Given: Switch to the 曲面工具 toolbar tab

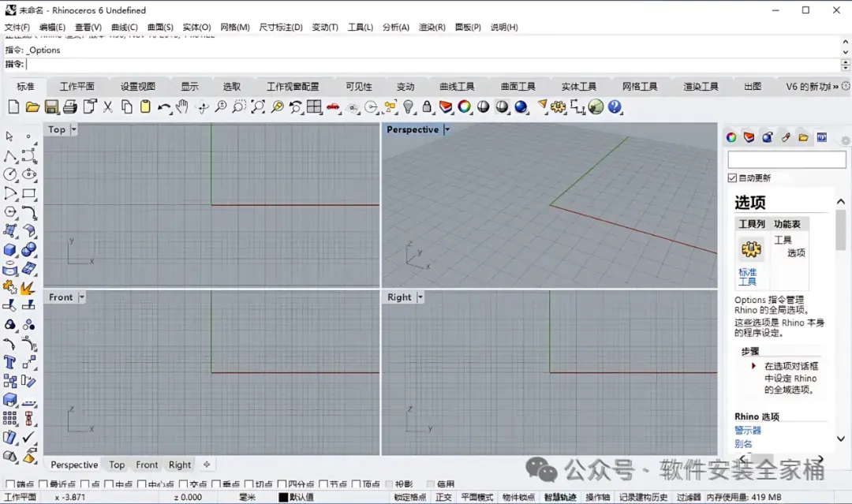Looking at the screenshot, I should click(518, 86).
